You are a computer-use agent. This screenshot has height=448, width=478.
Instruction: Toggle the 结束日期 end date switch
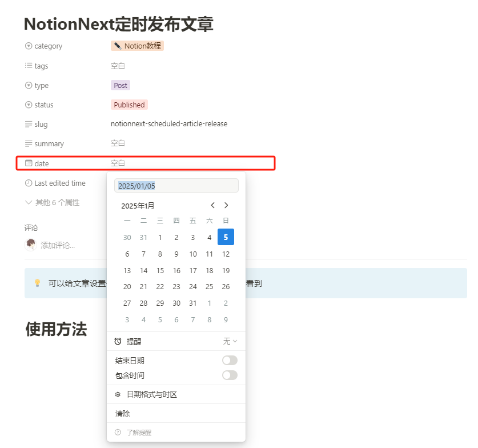(x=230, y=360)
